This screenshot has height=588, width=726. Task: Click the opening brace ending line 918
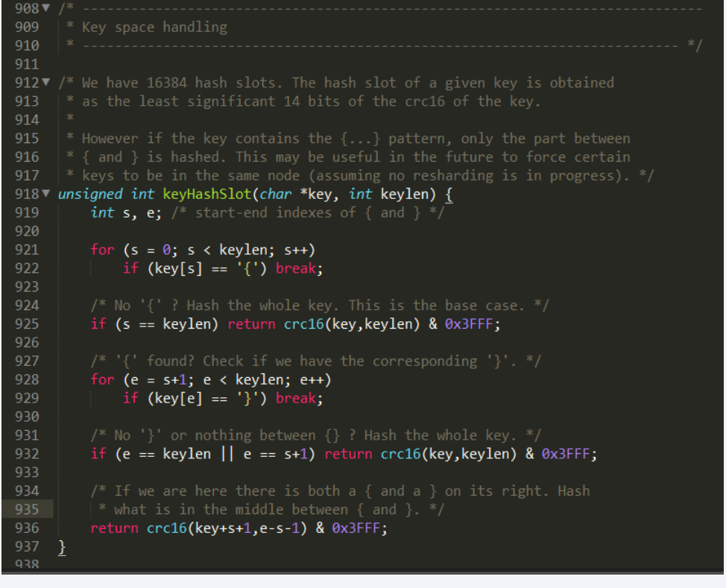449,195
